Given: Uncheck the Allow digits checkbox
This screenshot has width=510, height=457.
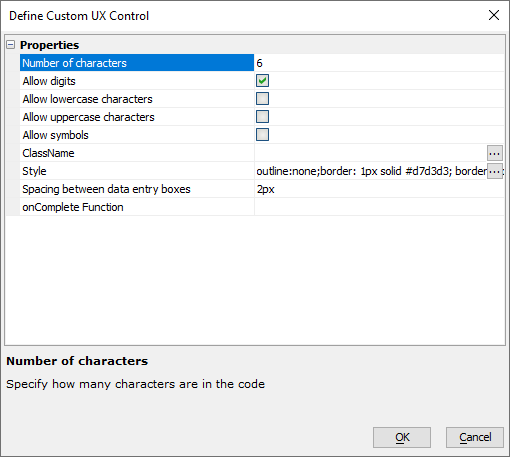Looking at the screenshot, I should tap(262, 81).
